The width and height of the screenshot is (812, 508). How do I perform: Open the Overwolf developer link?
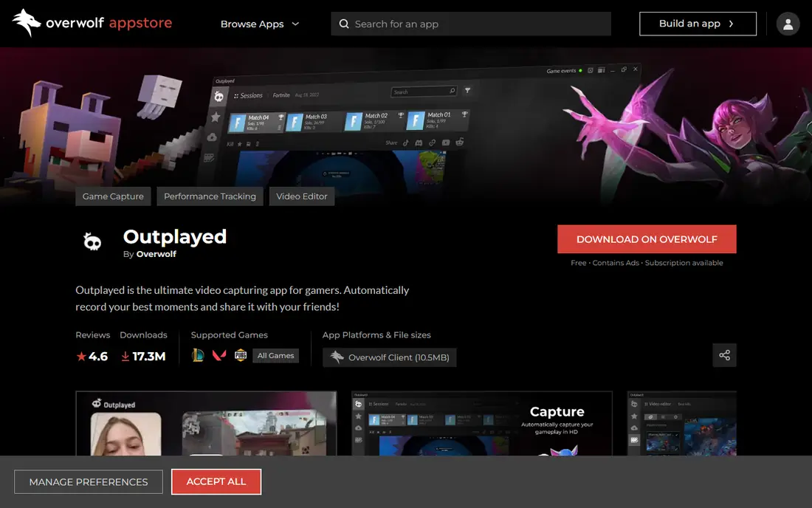point(156,254)
